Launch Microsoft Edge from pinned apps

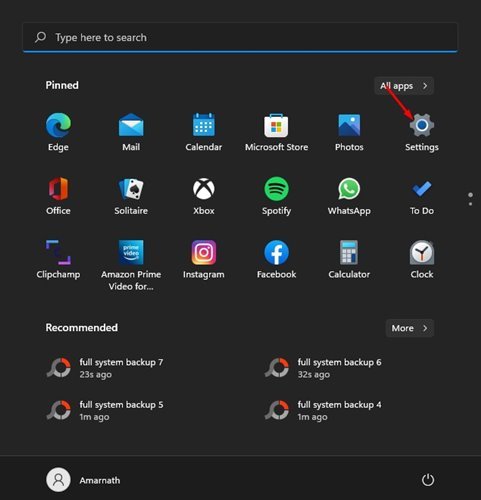(x=58, y=132)
